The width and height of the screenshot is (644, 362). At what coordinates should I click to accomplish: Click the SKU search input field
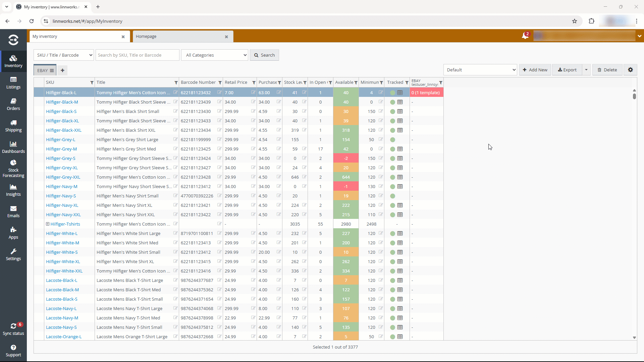(x=138, y=55)
